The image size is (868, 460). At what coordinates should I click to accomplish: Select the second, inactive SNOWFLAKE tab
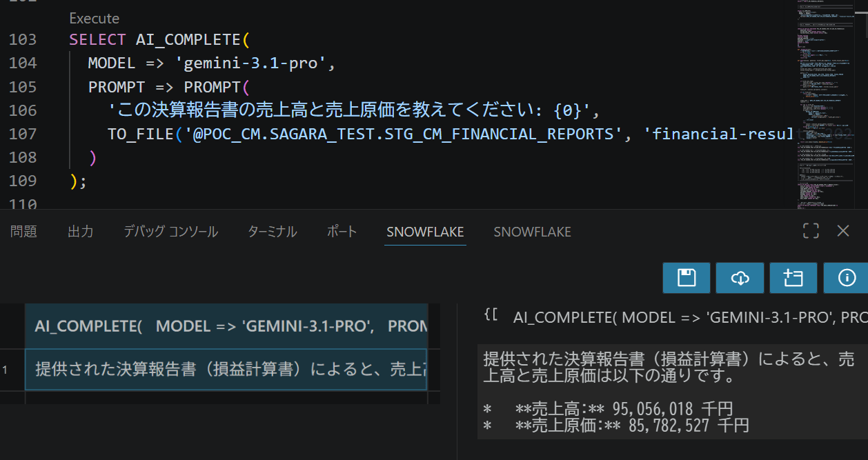[533, 232]
